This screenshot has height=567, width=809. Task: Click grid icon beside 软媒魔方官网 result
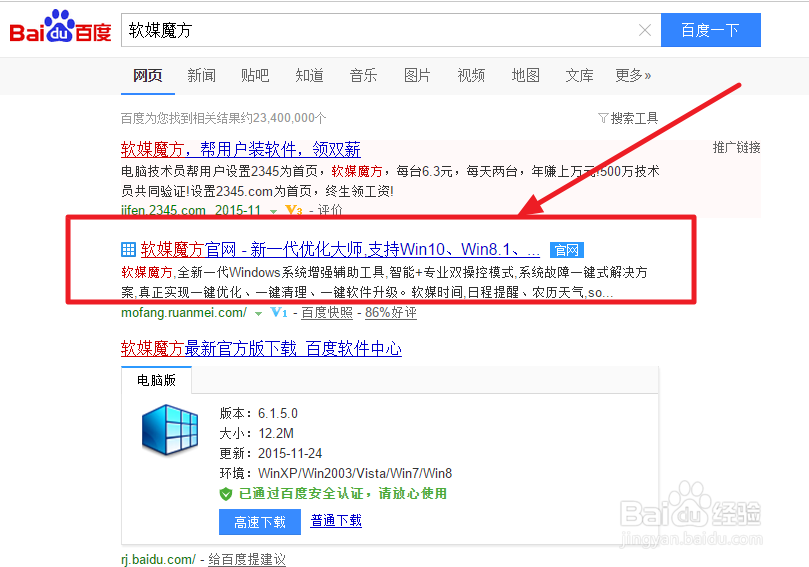tap(128, 250)
